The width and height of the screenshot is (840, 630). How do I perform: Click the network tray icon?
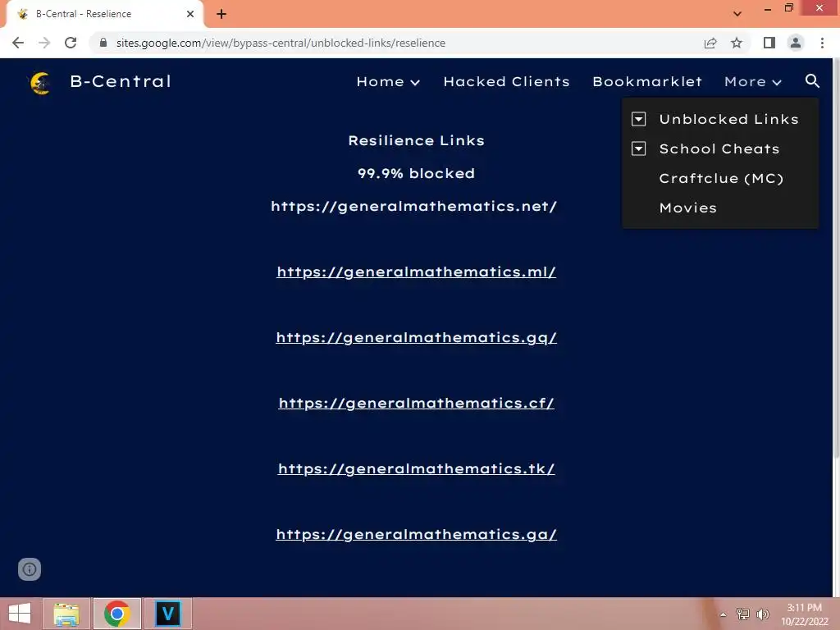(x=743, y=614)
